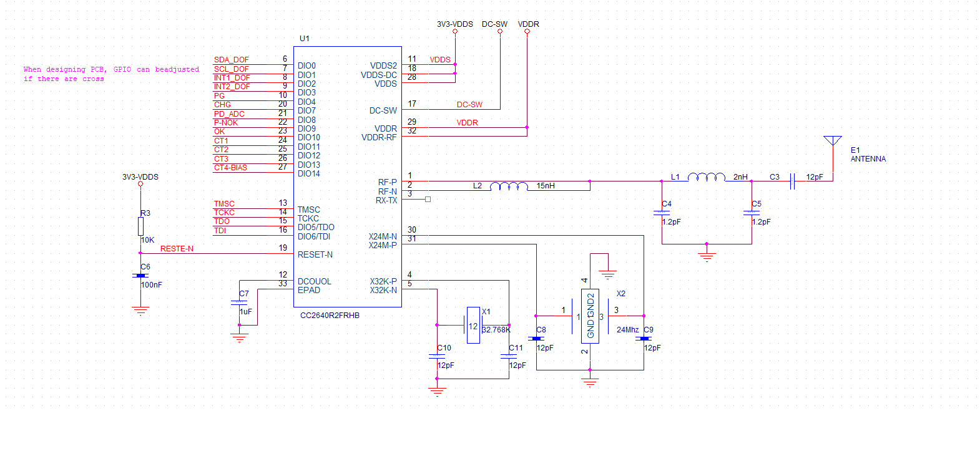Select the INT1_DOF net label
The width and height of the screenshot is (980, 459).
232,78
